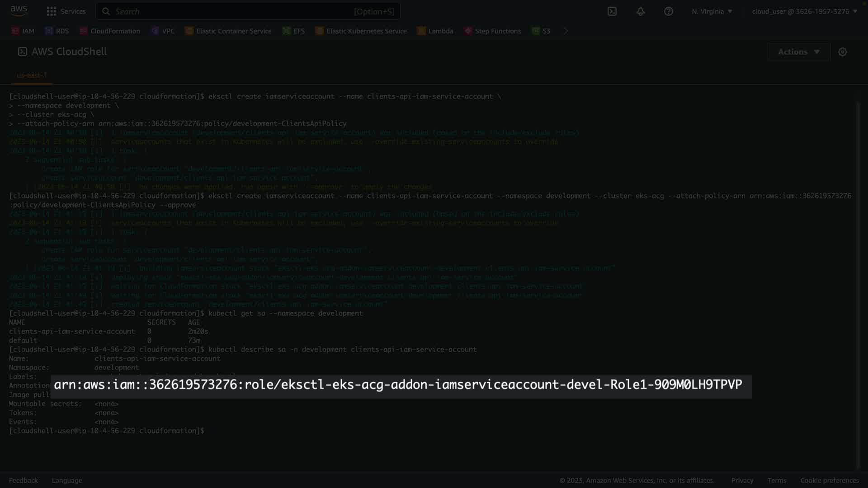Select the us-east-1 terminal tab
This screenshot has height=488, width=868.
click(x=32, y=75)
